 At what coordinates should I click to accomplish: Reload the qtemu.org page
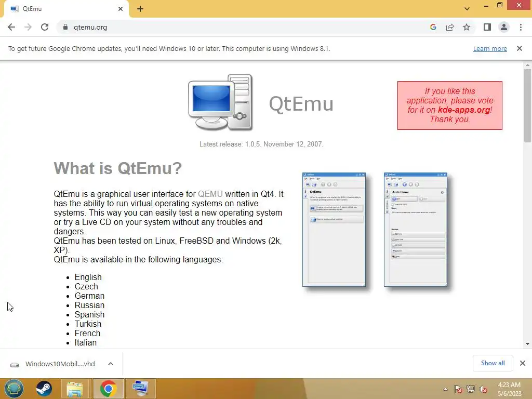point(45,27)
